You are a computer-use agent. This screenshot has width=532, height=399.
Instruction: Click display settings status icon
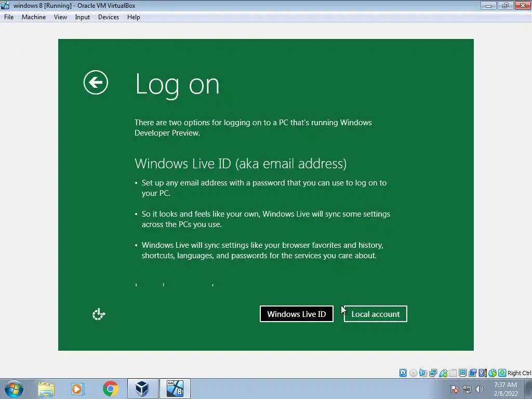(x=462, y=373)
